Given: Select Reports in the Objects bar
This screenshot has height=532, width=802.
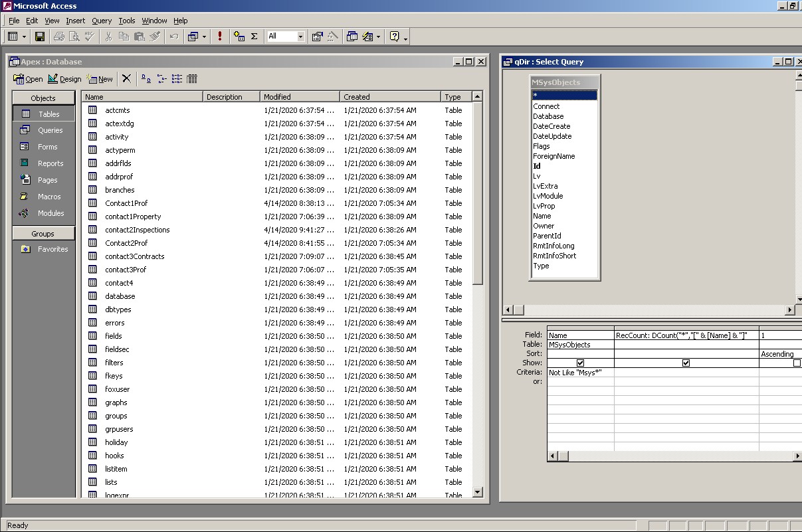Looking at the screenshot, I should click(43, 163).
